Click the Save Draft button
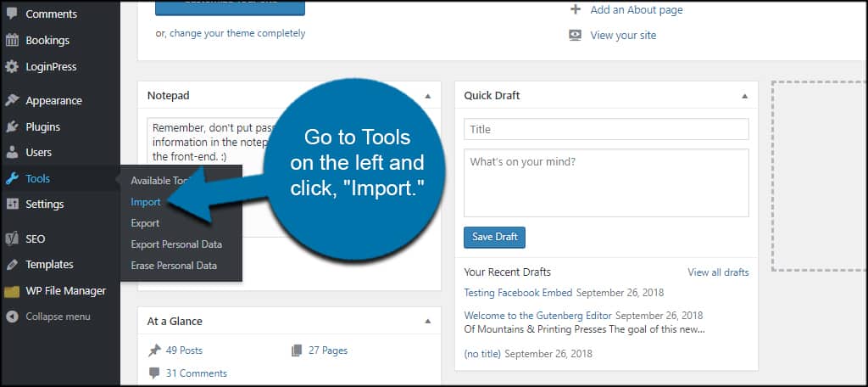The height and width of the screenshot is (387, 868). click(x=494, y=237)
